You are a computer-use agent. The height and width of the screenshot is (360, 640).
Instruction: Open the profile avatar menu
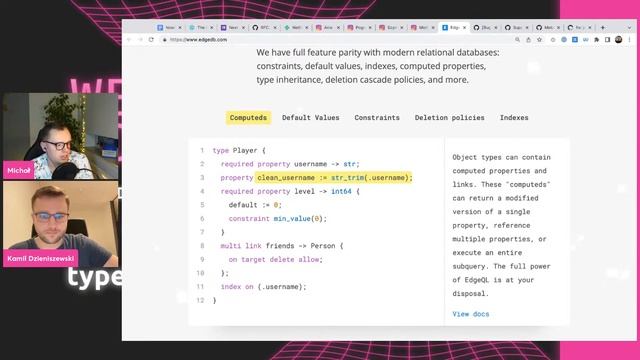(619, 40)
